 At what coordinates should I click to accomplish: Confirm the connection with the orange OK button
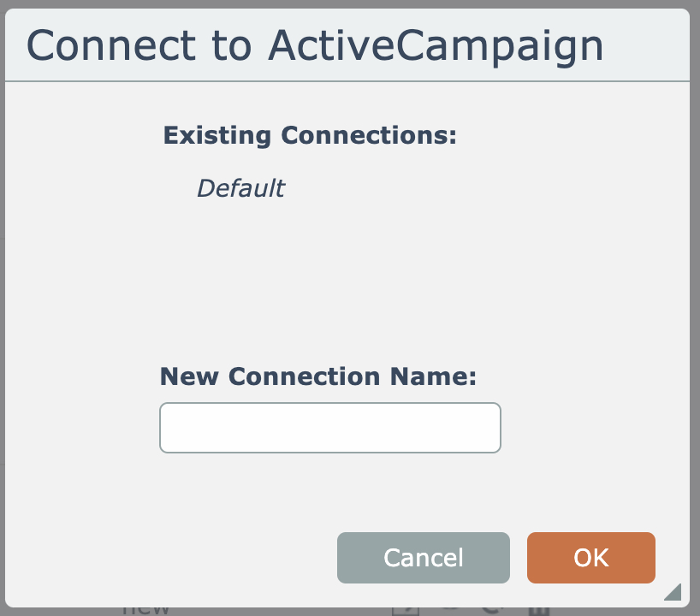[x=590, y=558]
